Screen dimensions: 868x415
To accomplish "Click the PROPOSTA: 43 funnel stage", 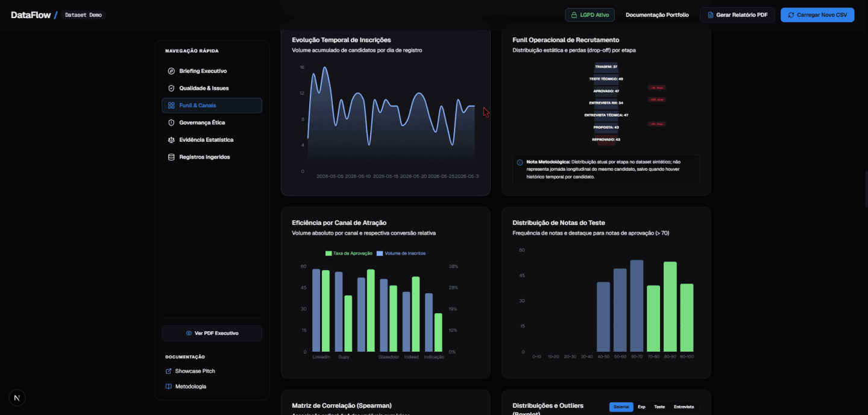I will click(606, 127).
